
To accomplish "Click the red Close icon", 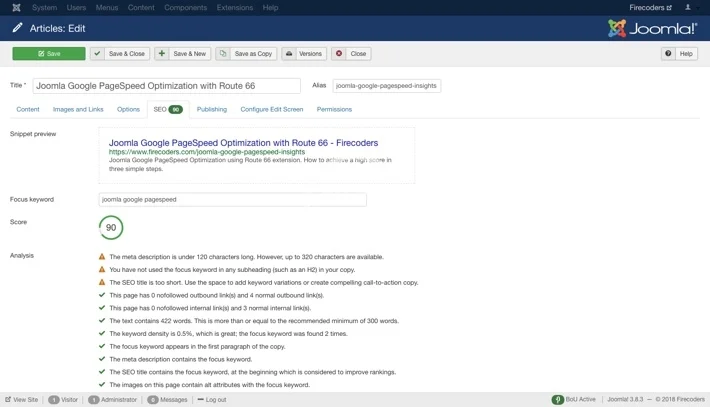I will point(339,54).
